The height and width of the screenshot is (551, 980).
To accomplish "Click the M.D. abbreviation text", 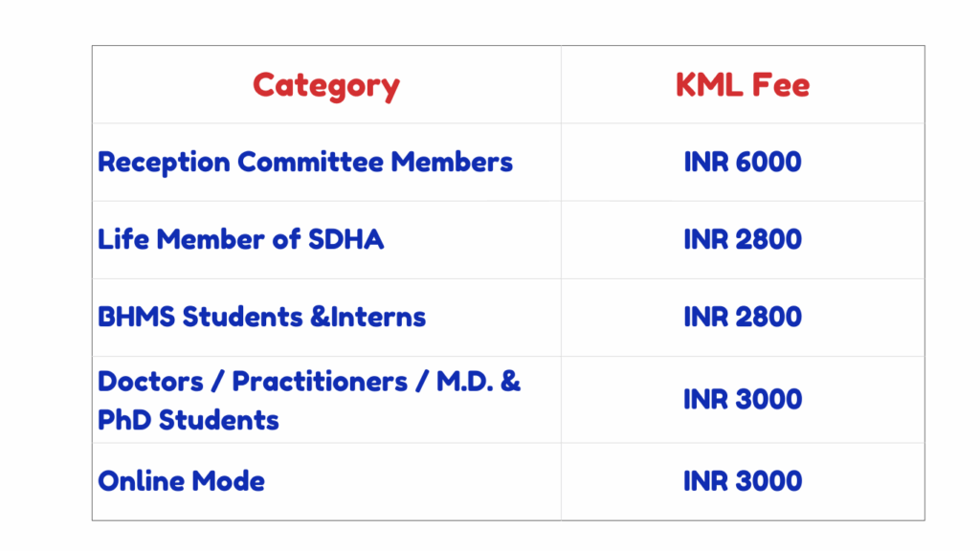I will click(464, 382).
